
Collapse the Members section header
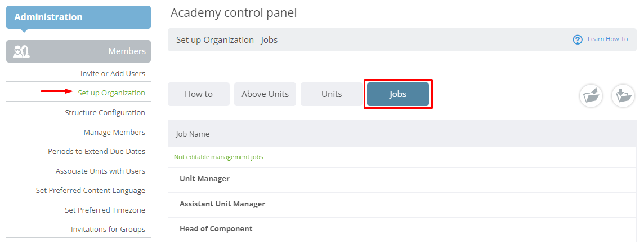tap(78, 51)
